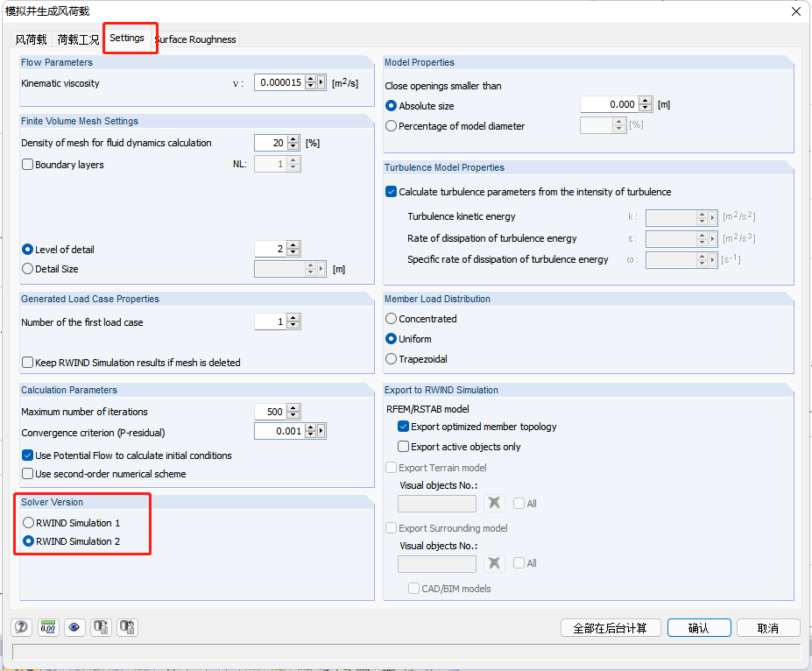Switch to the 风荷载 tab
The height and width of the screenshot is (671, 812).
click(x=31, y=39)
